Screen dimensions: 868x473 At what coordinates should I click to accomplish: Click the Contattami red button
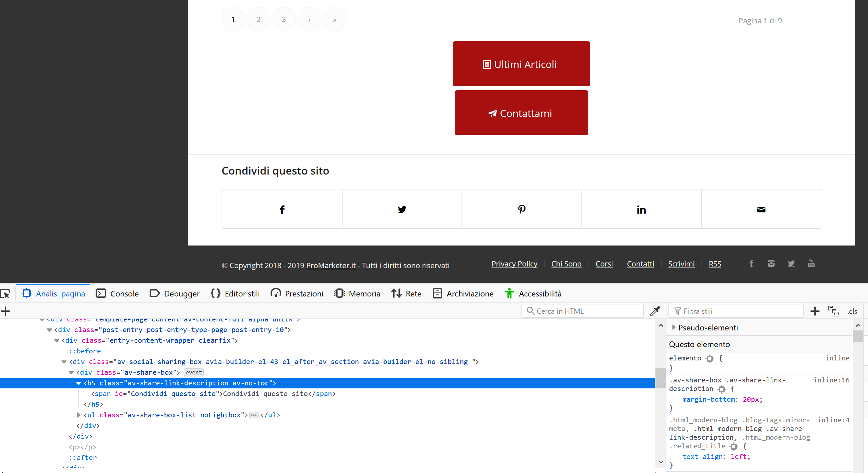pyautogui.click(x=521, y=113)
